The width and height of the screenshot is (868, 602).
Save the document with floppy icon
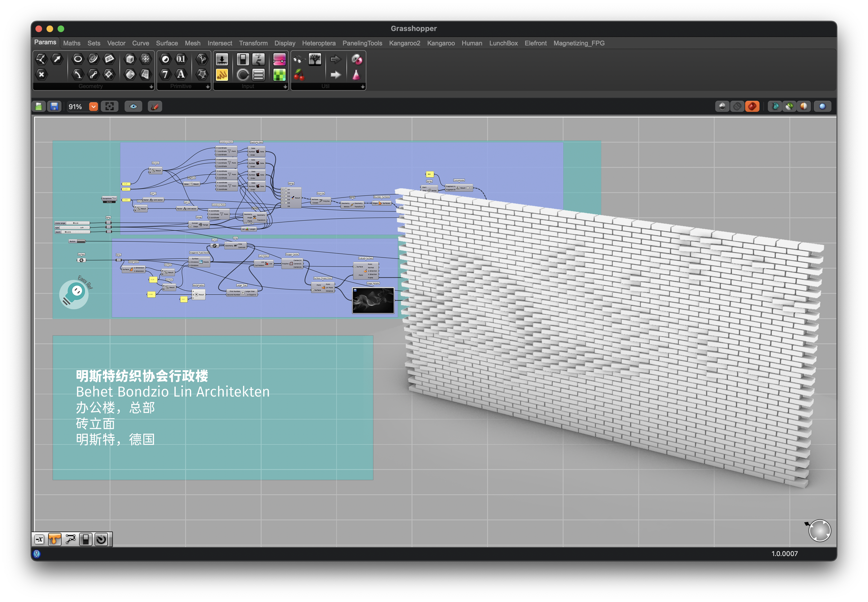54,107
